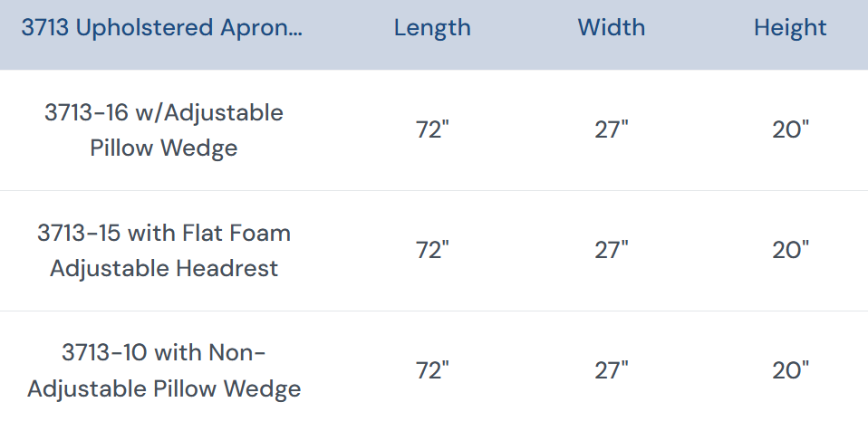This screenshot has width=868, height=431.
Task: Click the "3713 Upholstered Apron..." column header
Action: tap(163, 28)
